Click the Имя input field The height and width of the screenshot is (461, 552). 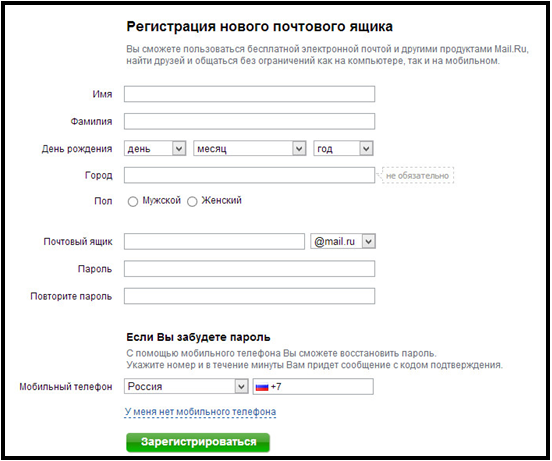(x=249, y=94)
